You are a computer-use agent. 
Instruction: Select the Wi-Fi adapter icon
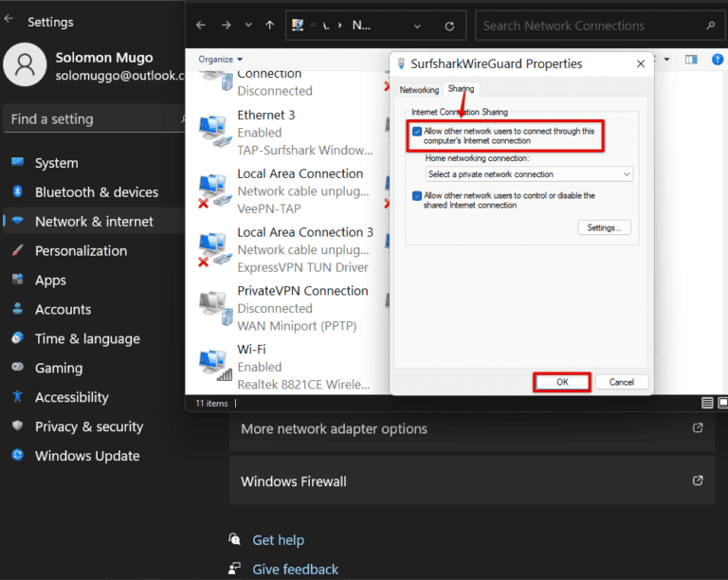pyautogui.click(x=212, y=365)
